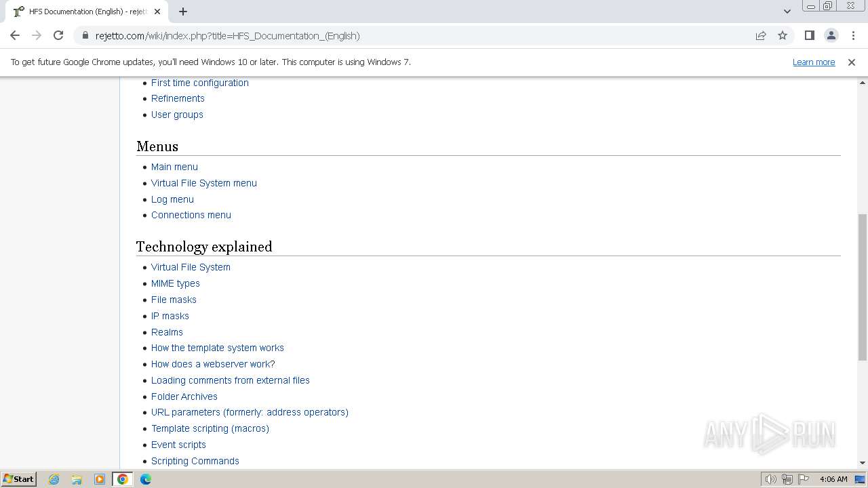Open the Chrome profile avatar

(831, 35)
